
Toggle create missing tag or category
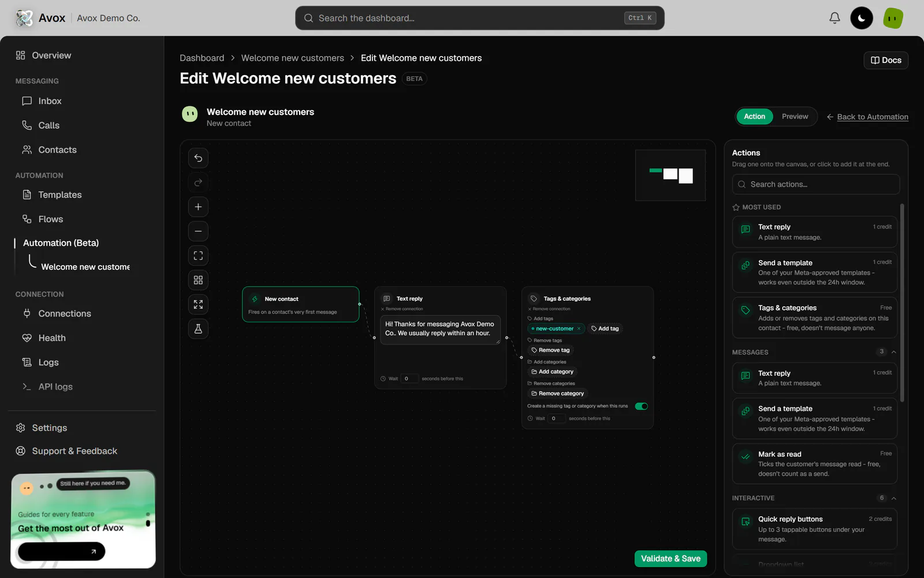click(x=641, y=406)
